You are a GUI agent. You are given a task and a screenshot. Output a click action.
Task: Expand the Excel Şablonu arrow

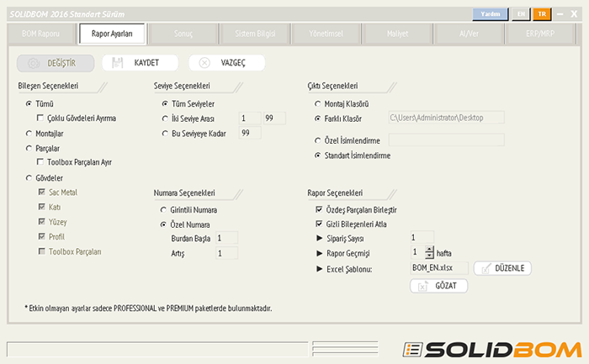pos(319,269)
